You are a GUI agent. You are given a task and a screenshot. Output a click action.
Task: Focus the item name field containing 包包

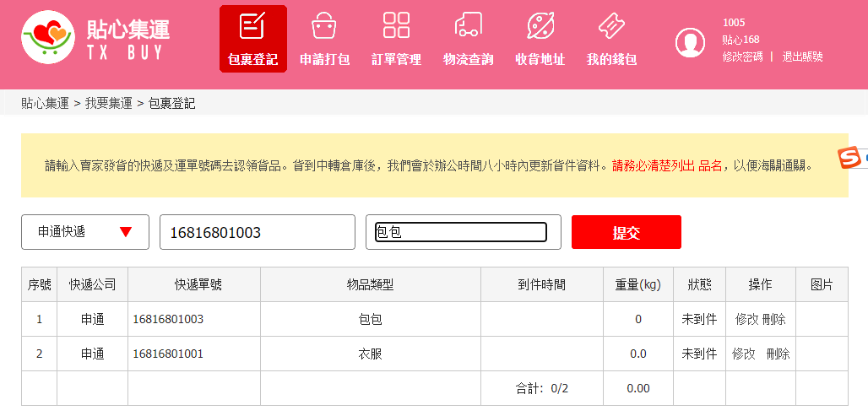pos(461,232)
